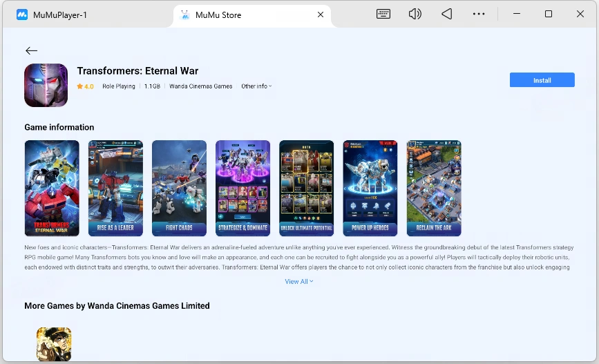Screen dimensions: 599x364
Task: Open the Strategize & Dominate screenshot
Action: 243,188
